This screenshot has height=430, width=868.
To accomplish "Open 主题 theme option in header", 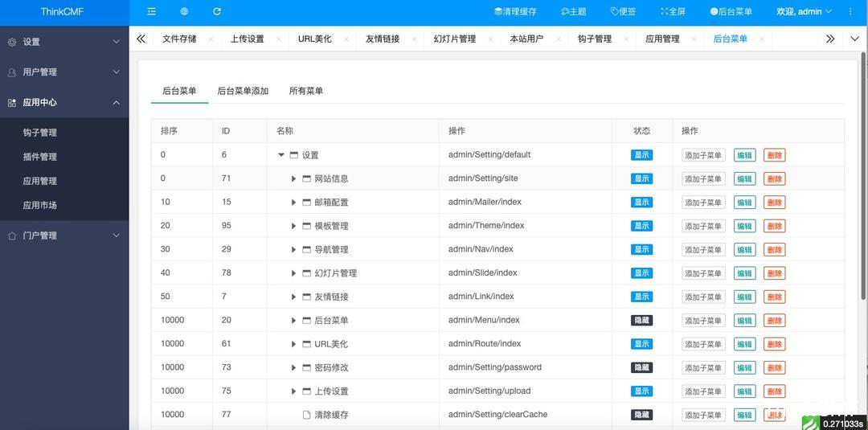I will point(573,11).
